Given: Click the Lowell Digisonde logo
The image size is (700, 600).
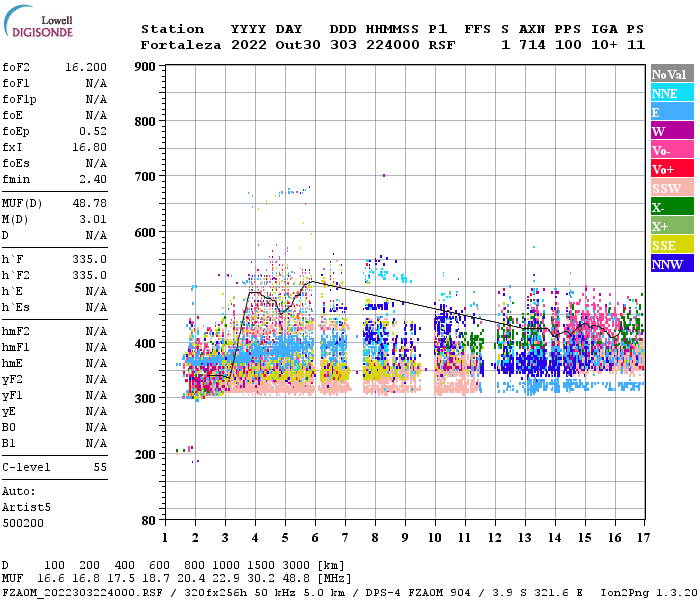Looking at the screenshot, I should (x=38, y=21).
